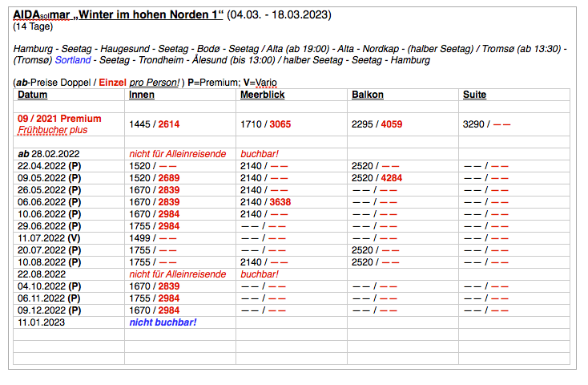Screen dimensions: 588x385
Task: Click the AIDAsolmar title heading
Action: click(119, 15)
